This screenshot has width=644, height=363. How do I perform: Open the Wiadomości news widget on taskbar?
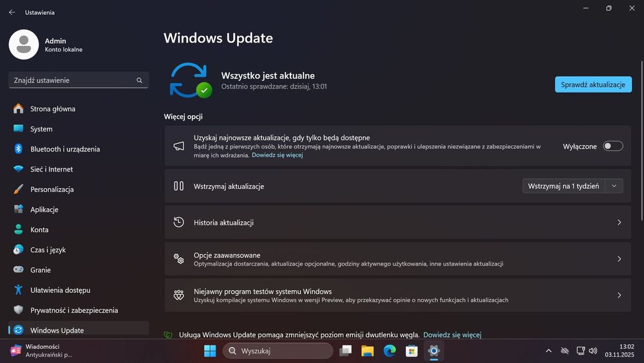pos(41,351)
